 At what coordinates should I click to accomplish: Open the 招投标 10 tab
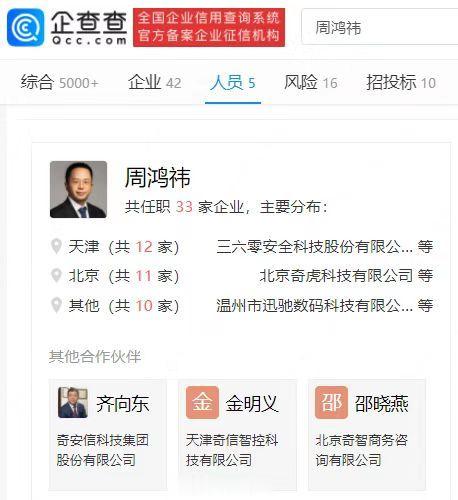pos(401,82)
